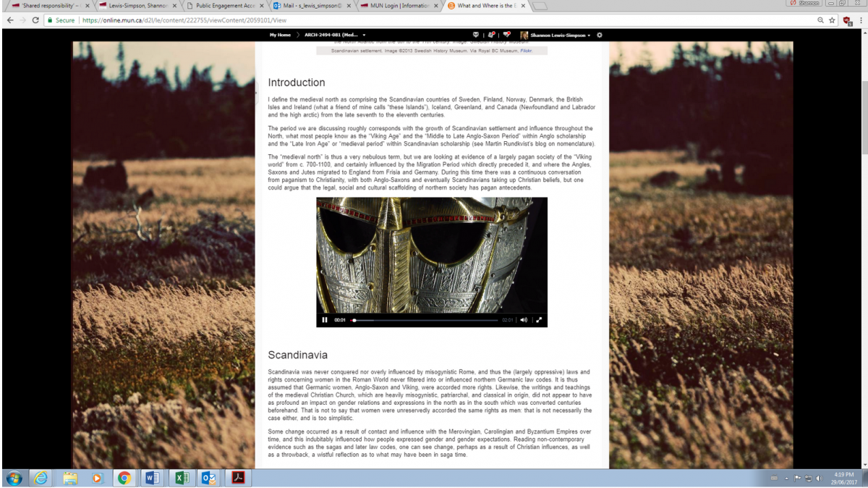Open Windows Media Player from taskbar
Viewport: 868px width, 488px height.
pyautogui.click(x=98, y=478)
